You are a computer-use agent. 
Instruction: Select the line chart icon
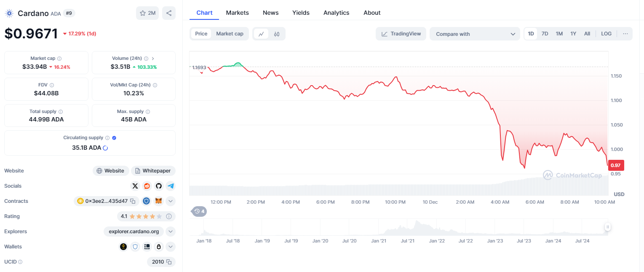pos(261,34)
